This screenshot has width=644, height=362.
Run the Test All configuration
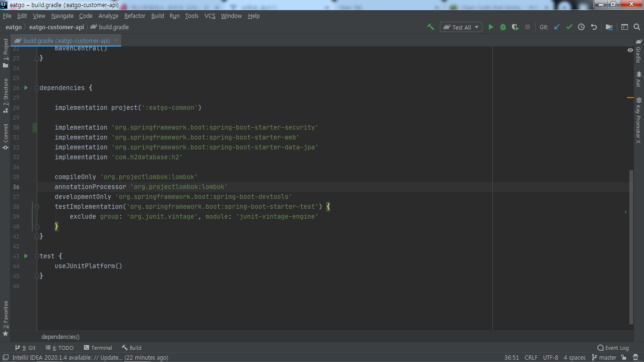[x=491, y=27]
